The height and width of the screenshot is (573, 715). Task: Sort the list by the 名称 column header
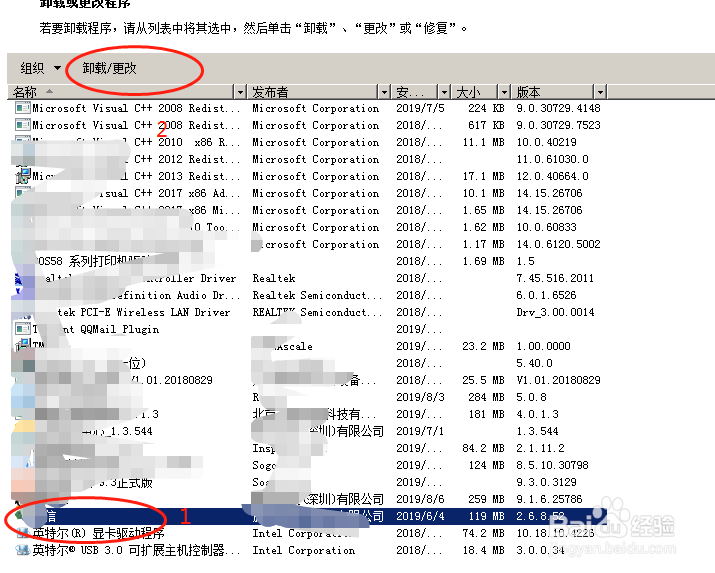(121, 92)
